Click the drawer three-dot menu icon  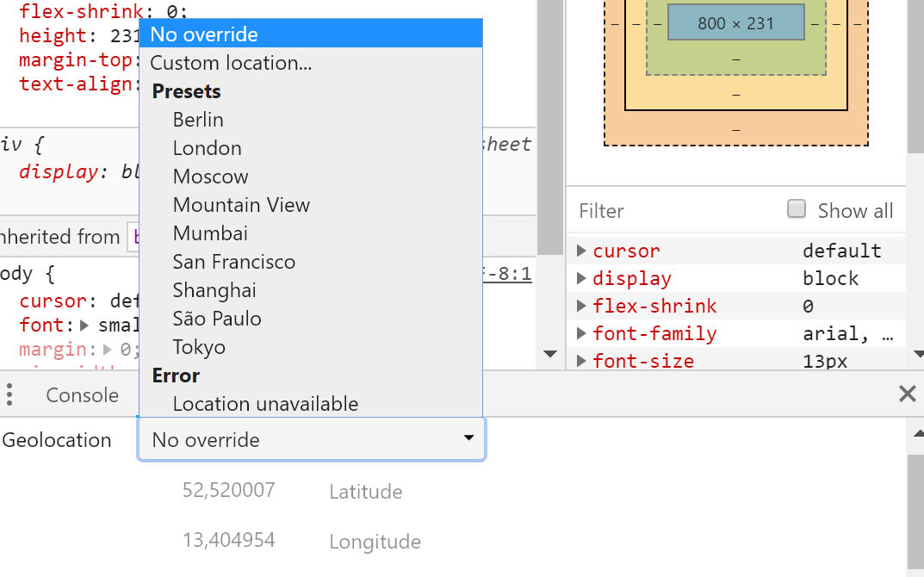(x=9, y=395)
